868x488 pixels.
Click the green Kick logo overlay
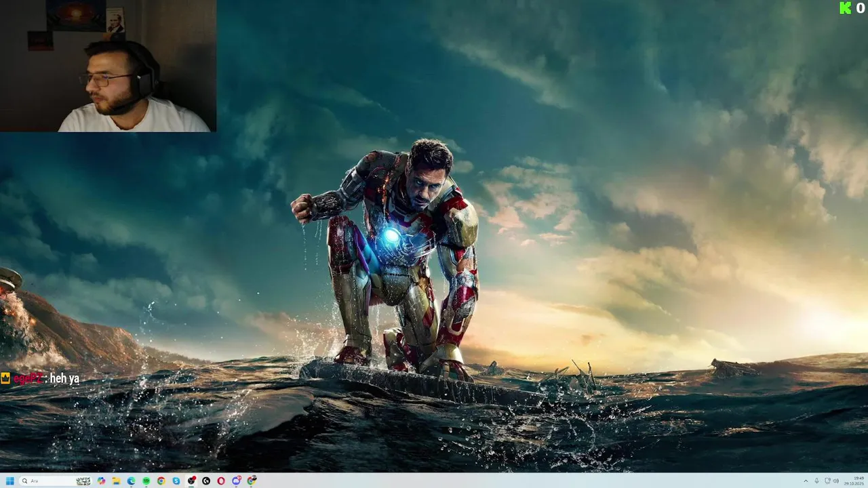845,8
